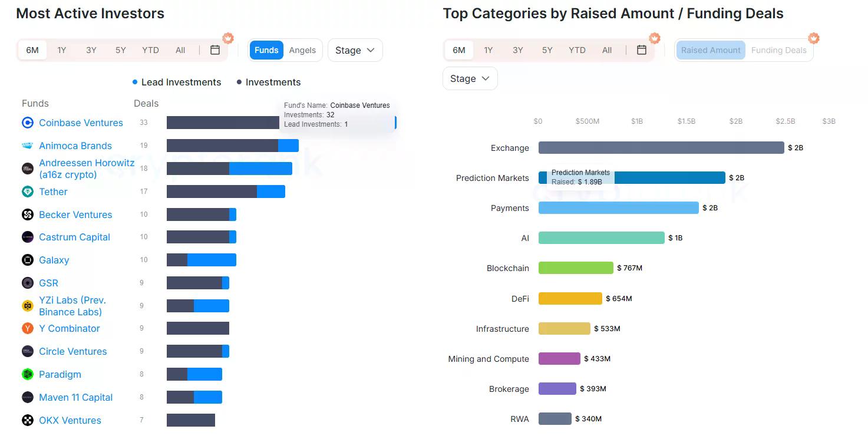This screenshot has width=868, height=439.
Task: Select the 6M range in Most Active Investors
Action: (x=32, y=50)
